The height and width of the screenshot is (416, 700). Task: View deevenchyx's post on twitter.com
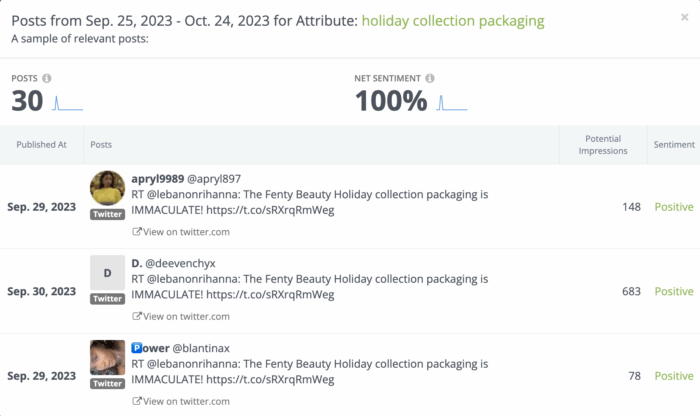coord(181,316)
